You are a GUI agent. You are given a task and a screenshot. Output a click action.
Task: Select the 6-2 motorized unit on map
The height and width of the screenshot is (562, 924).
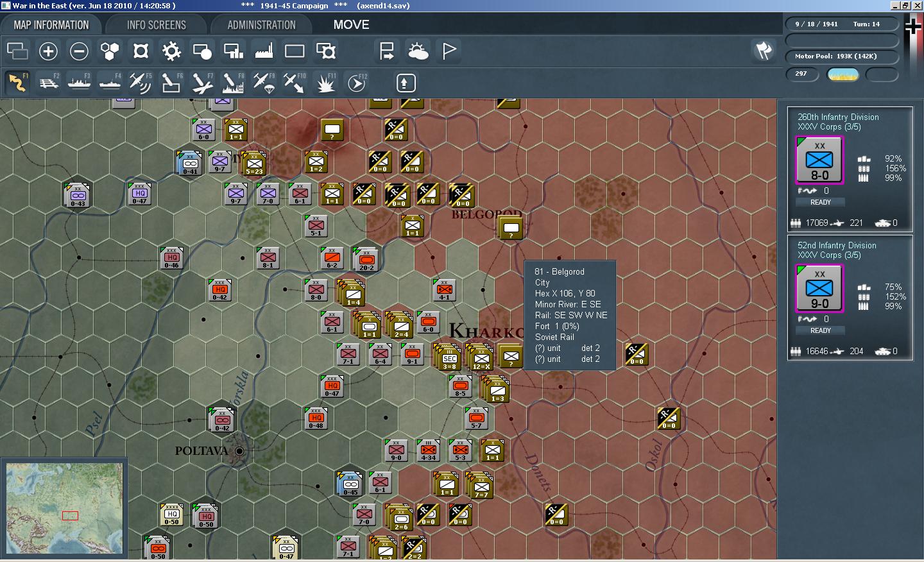332,258
